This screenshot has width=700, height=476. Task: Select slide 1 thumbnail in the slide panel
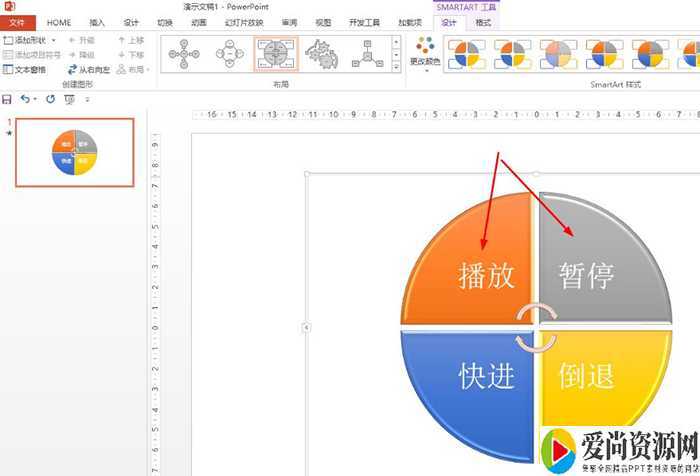pyautogui.click(x=76, y=153)
